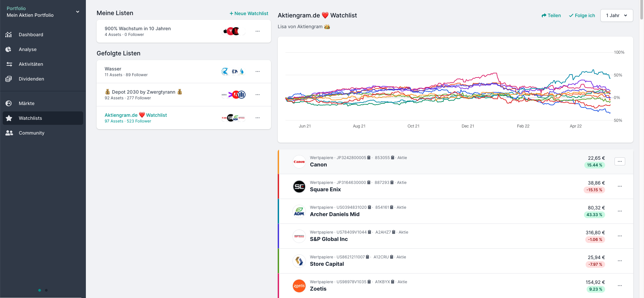Open the three-dot menu for S&P Global Inc
The image size is (644, 298).
(620, 236)
